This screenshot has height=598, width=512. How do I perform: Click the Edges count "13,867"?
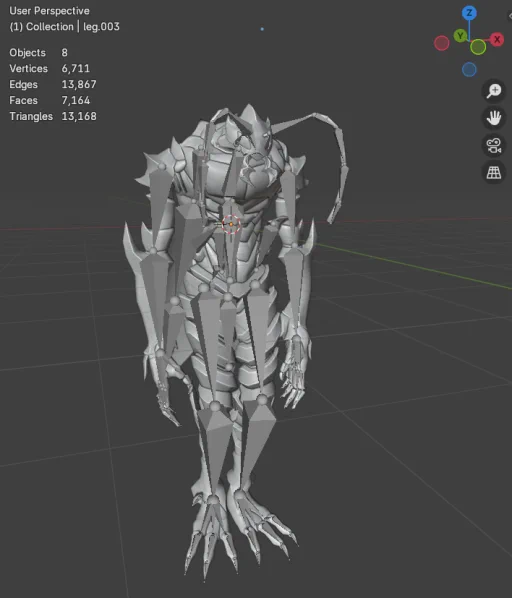(79, 84)
